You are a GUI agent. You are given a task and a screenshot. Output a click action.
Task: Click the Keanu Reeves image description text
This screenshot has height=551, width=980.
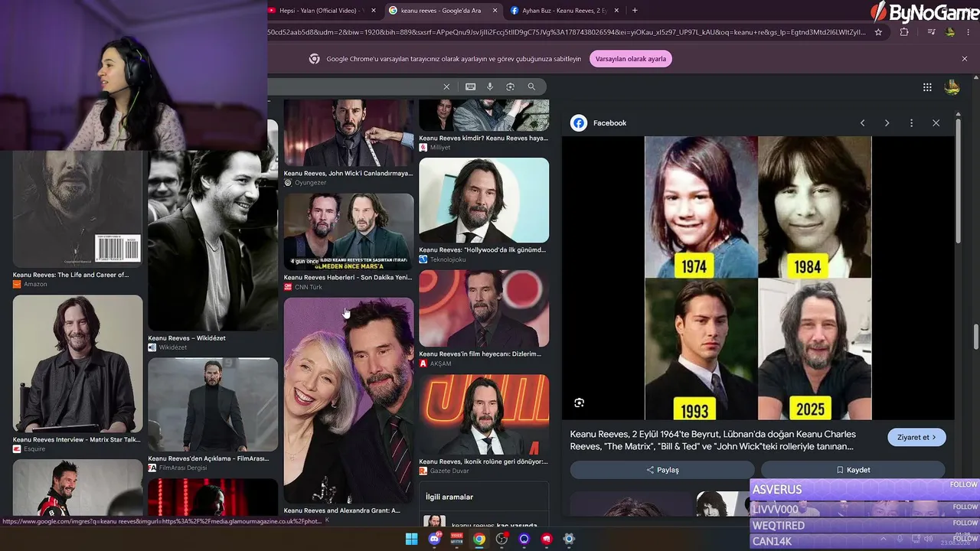pyautogui.click(x=713, y=440)
